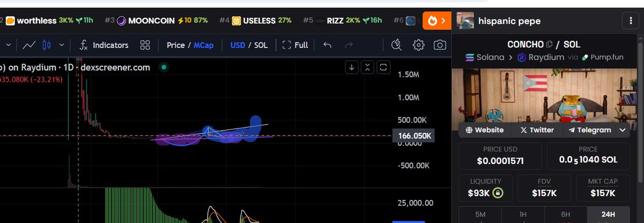This screenshot has width=644, height=223.
Task: Click the MKT CAP $157K box
Action: click(602, 188)
